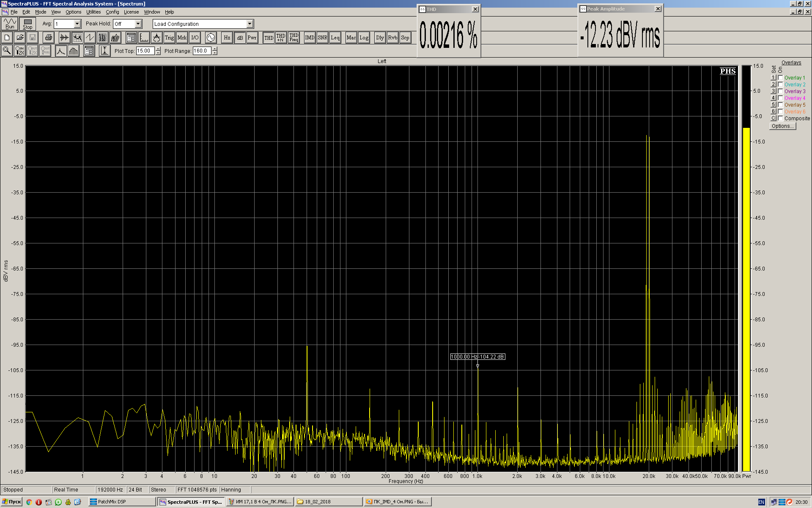Open the File menu
Viewport: 812px width, 508px height.
(14, 12)
